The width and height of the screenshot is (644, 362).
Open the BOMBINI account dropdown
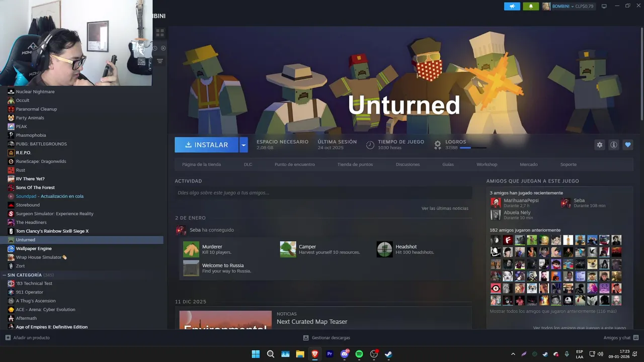(x=568, y=6)
